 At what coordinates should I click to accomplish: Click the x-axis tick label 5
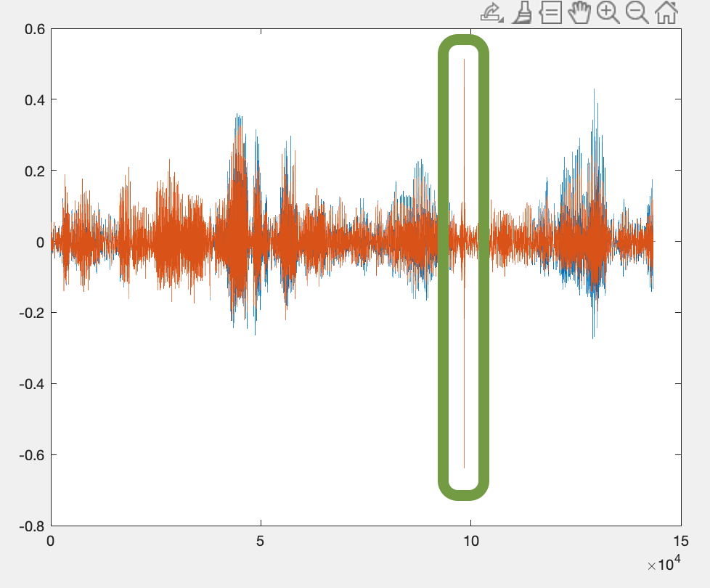click(261, 542)
